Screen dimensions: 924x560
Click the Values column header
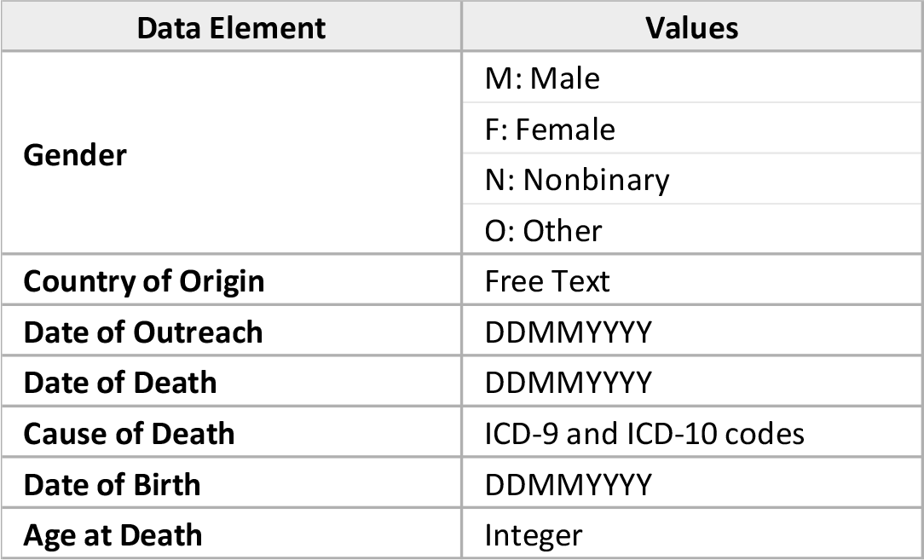[692, 27]
